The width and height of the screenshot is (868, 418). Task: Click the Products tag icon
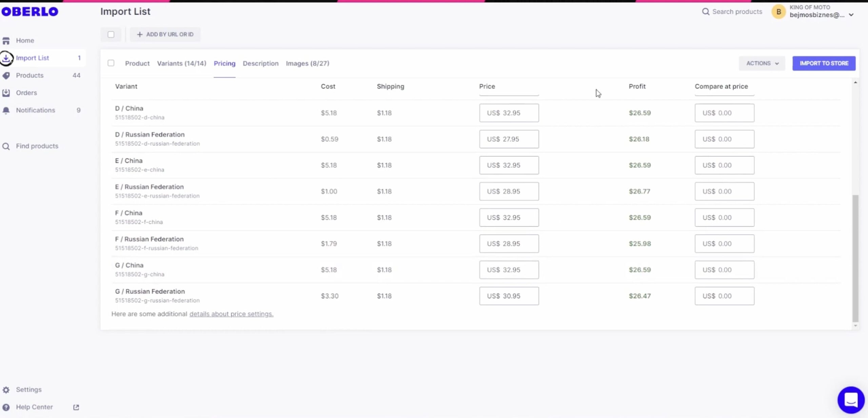pos(6,75)
